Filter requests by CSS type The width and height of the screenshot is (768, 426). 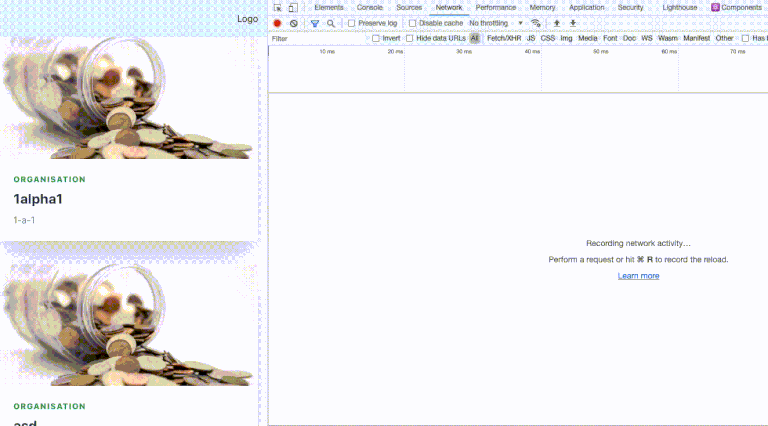tap(548, 38)
